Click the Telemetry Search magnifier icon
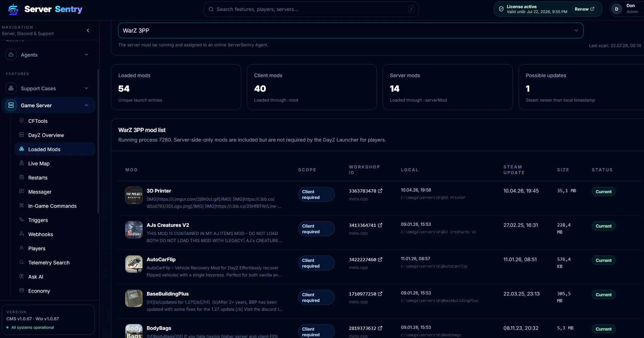644x338 pixels. [22, 262]
